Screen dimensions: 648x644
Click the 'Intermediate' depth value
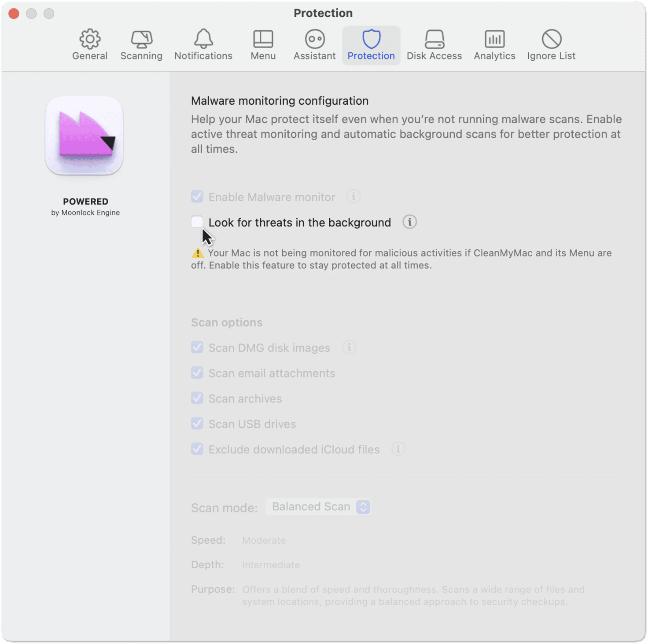point(271,565)
